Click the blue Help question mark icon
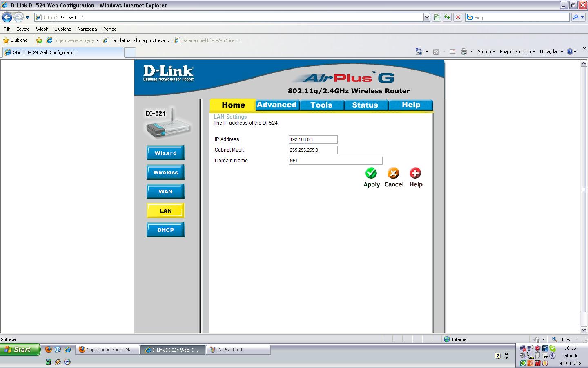The width and height of the screenshot is (588, 368). pyautogui.click(x=570, y=52)
